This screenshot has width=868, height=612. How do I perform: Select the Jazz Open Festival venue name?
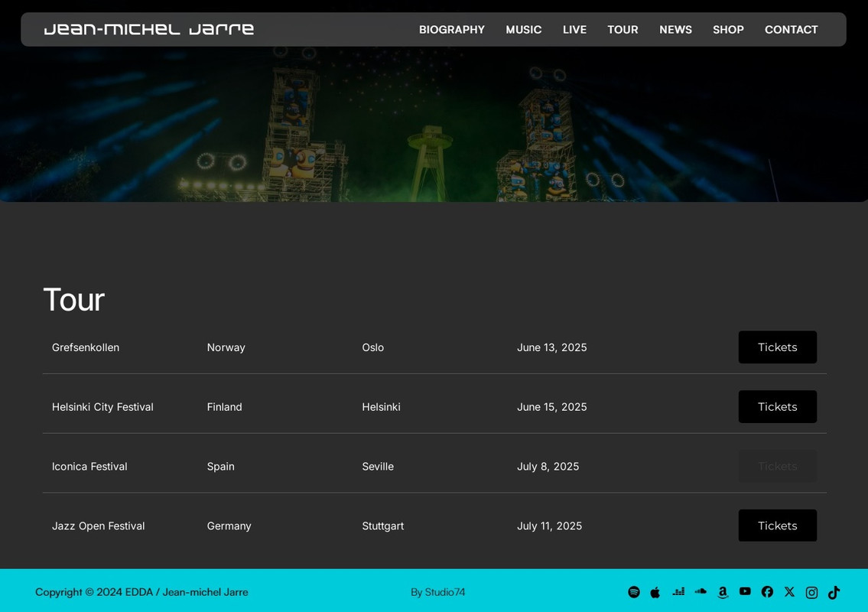pos(99,526)
